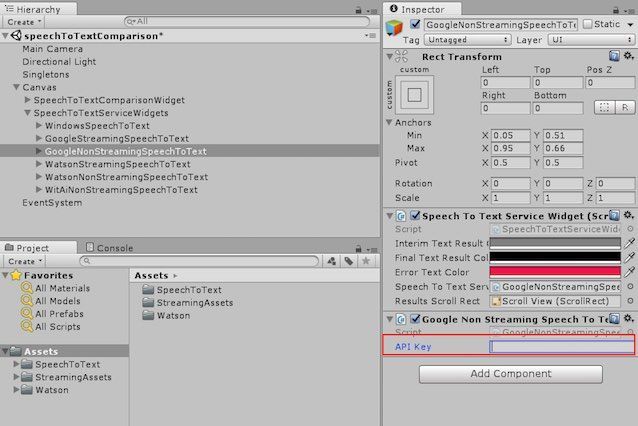
Task: Open Speech To Text Service Widget gear menu
Action: click(x=629, y=215)
